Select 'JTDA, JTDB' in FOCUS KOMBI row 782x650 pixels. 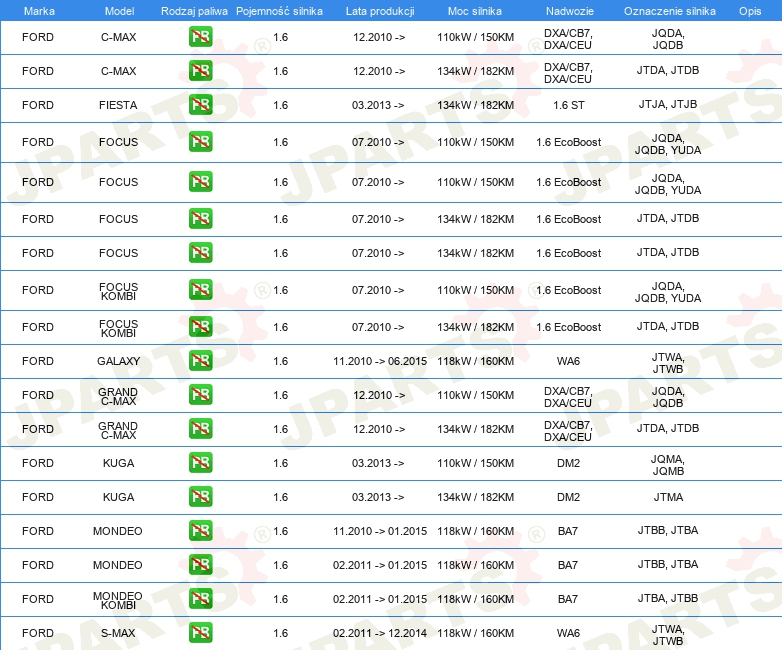pos(668,326)
